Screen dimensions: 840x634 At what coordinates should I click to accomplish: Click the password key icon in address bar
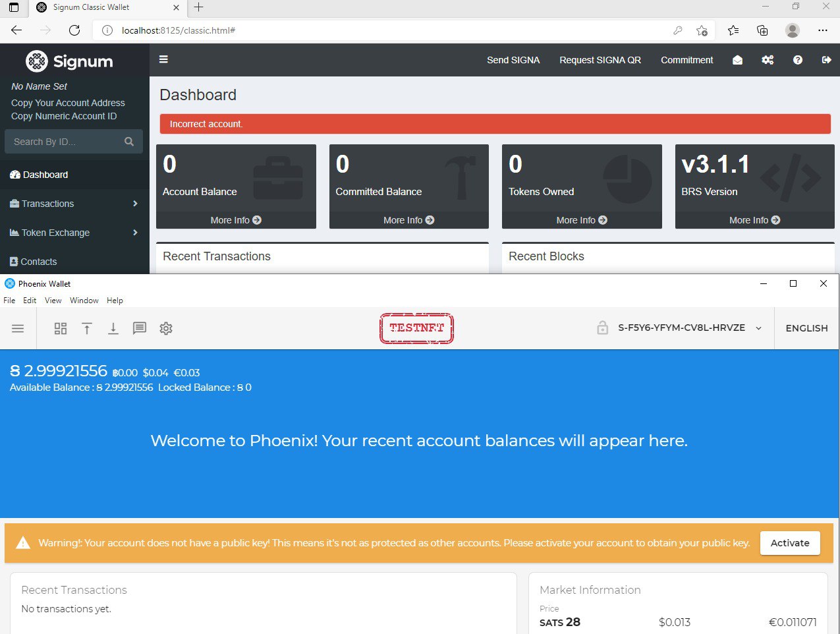point(677,30)
